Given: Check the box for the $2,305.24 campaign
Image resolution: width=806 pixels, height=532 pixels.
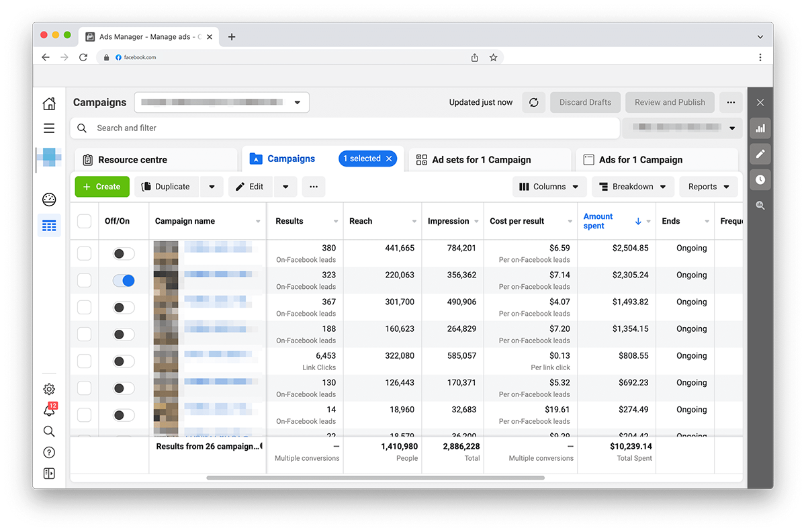Looking at the screenshot, I should click(84, 280).
